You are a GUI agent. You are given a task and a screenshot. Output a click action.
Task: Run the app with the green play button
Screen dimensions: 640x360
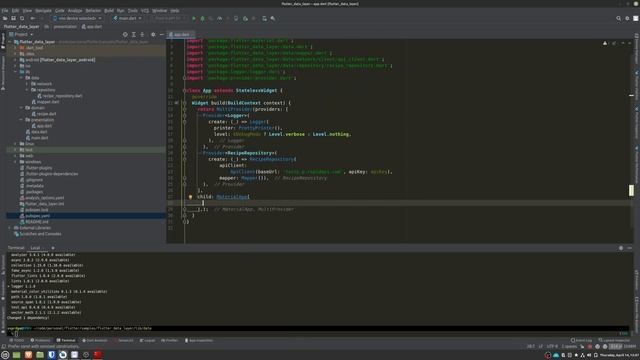pyautogui.click(x=194, y=18)
